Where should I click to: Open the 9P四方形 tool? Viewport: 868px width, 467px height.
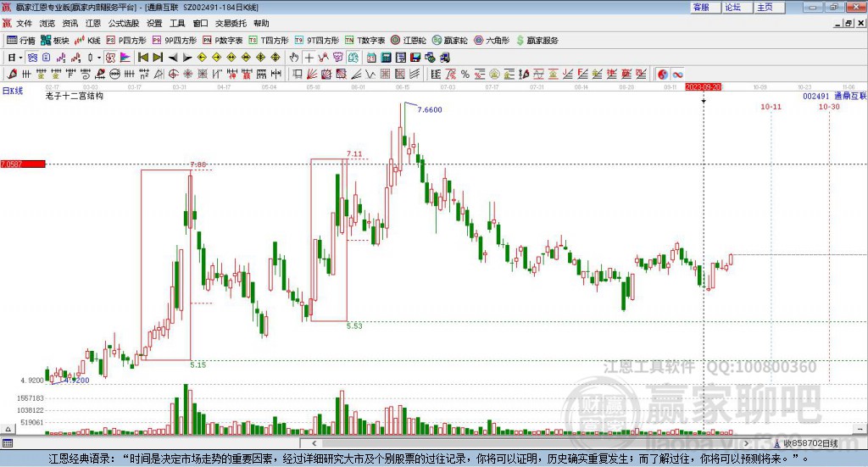click(175, 41)
